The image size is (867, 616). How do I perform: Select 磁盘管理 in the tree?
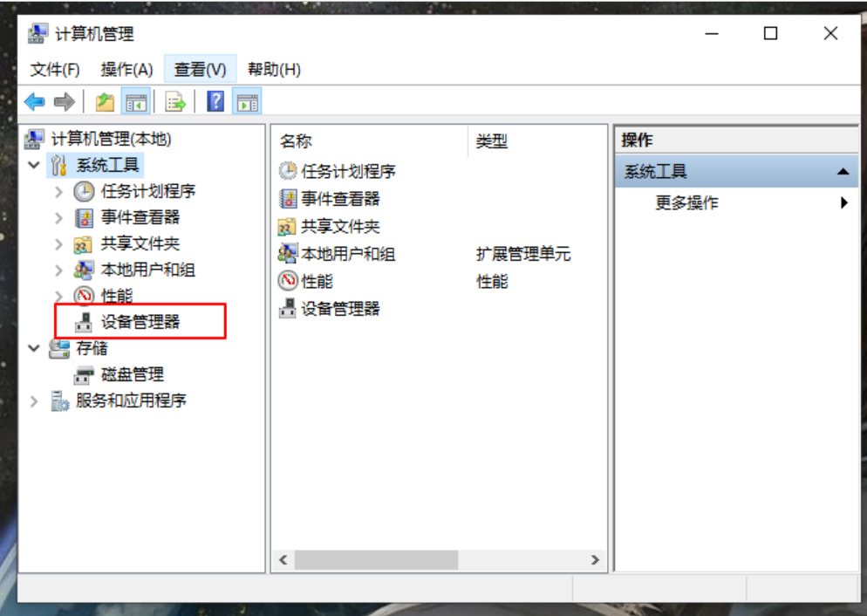click(x=133, y=374)
